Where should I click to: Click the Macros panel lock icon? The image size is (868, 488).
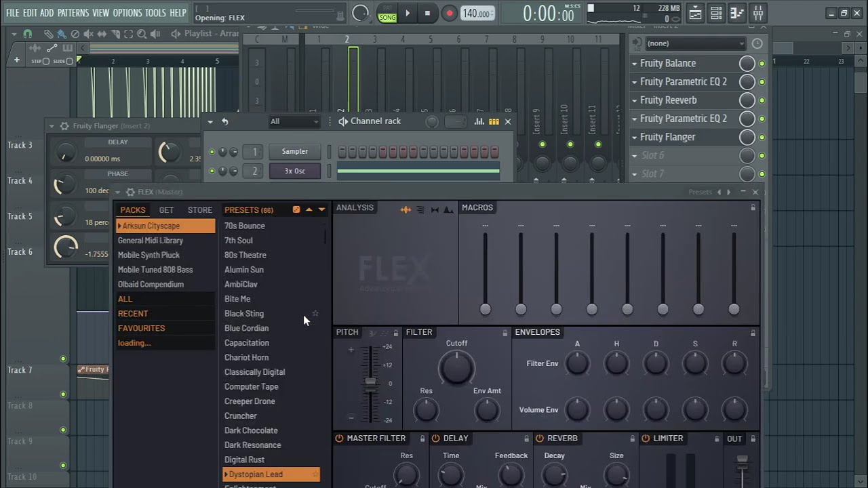pos(753,207)
